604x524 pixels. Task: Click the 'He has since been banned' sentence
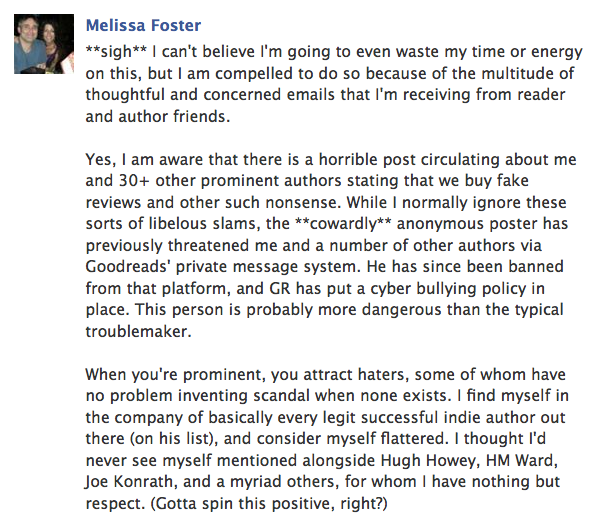(465, 267)
